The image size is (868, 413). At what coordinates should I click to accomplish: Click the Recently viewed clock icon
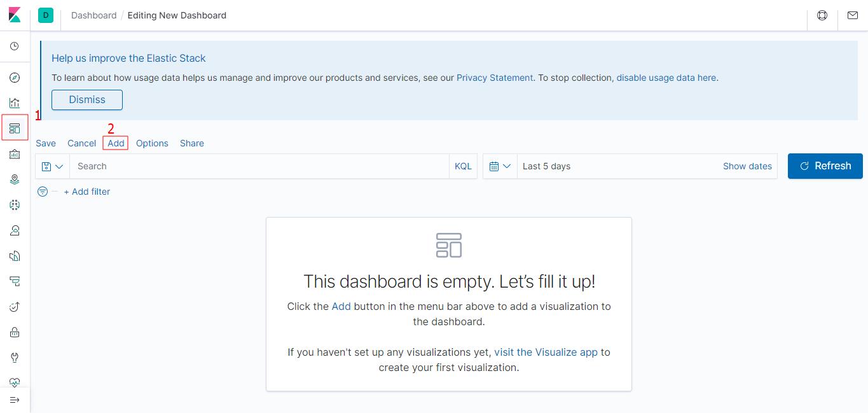15,46
